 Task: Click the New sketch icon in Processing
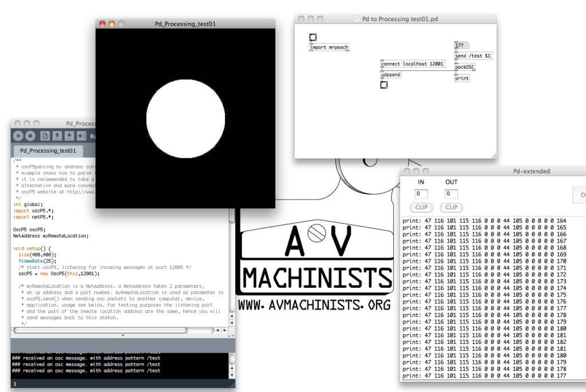pos(45,136)
